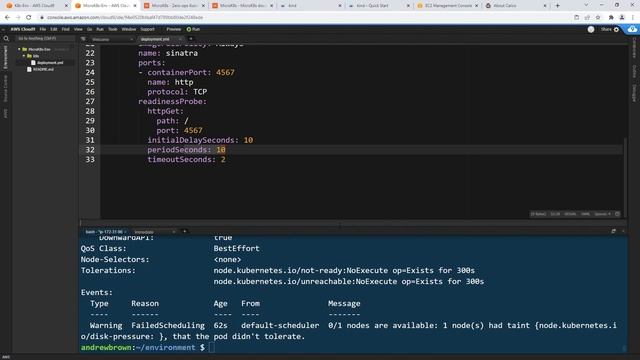Switch to About Calico browser tab

coord(516,6)
